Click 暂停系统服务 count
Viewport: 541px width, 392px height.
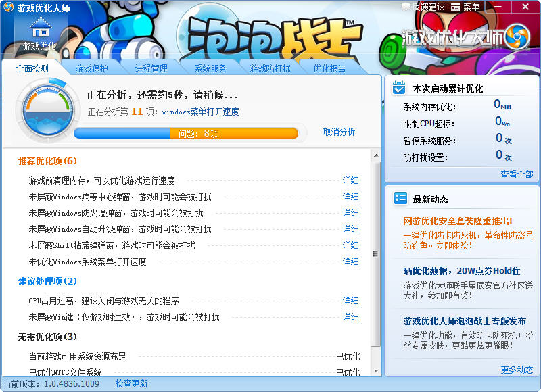[504, 139]
